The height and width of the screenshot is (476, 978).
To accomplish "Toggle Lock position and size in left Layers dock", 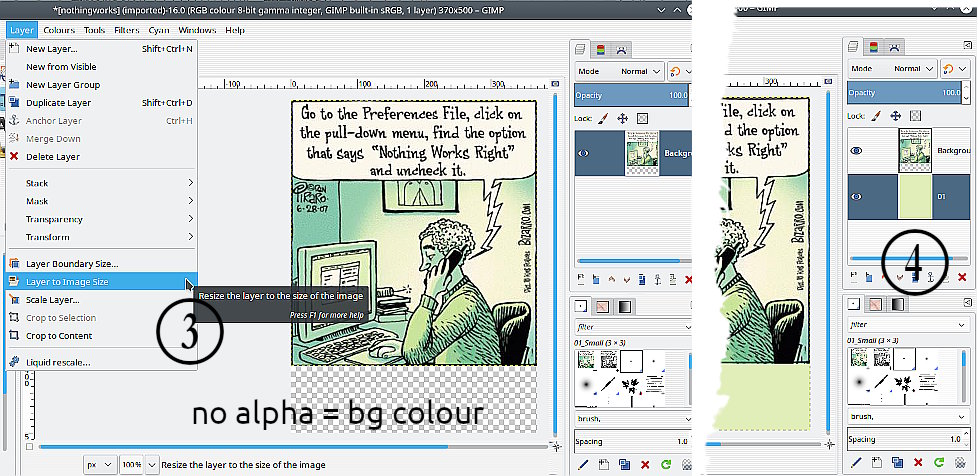I will click(x=622, y=118).
